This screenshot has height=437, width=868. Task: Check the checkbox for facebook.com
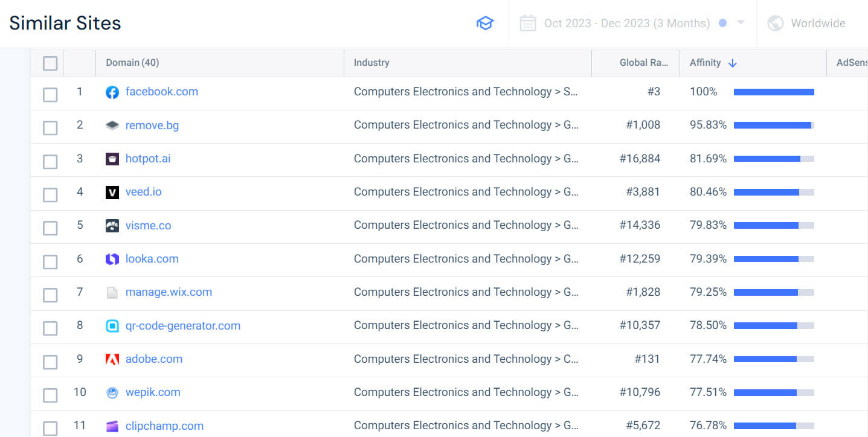50,95
